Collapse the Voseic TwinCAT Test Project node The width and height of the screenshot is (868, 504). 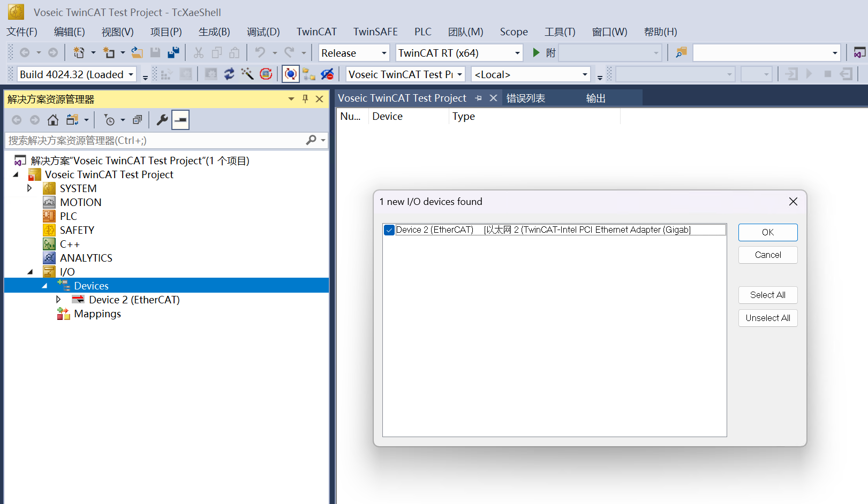click(16, 174)
